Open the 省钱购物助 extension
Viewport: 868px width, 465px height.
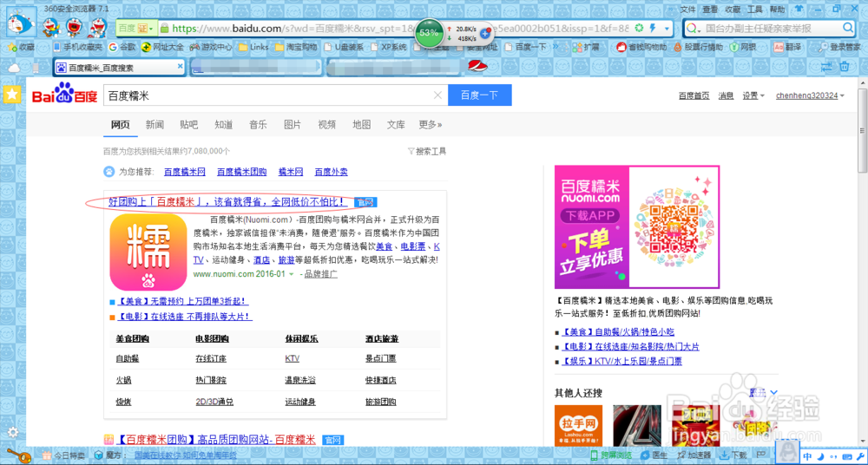(x=641, y=48)
